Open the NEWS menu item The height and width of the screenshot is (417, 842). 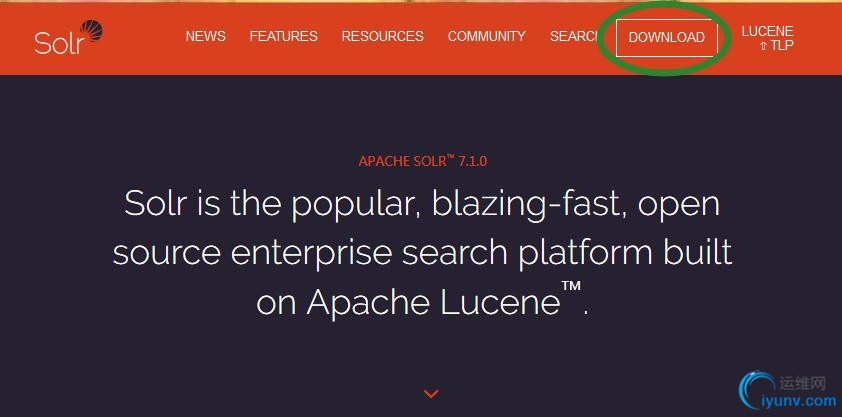click(206, 36)
